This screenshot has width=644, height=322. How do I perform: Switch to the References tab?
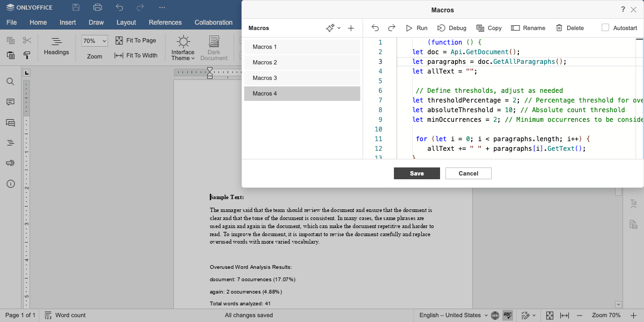pos(165,23)
